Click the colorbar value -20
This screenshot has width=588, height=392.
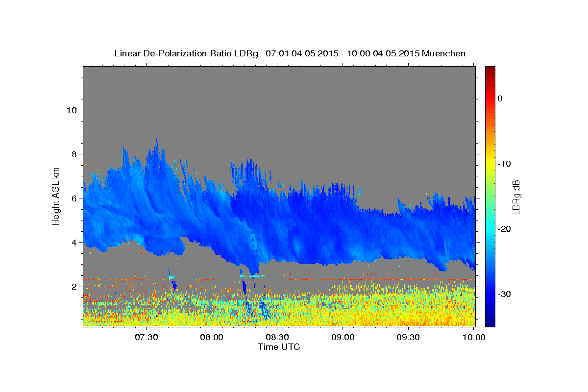(505, 229)
